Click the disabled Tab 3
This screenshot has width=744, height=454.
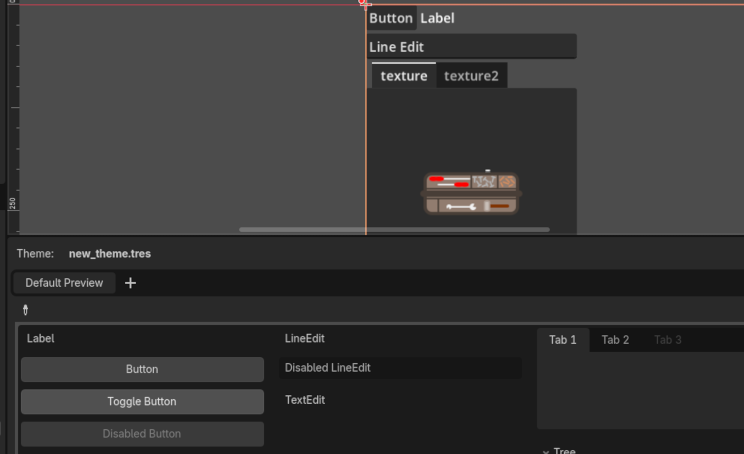(667, 340)
